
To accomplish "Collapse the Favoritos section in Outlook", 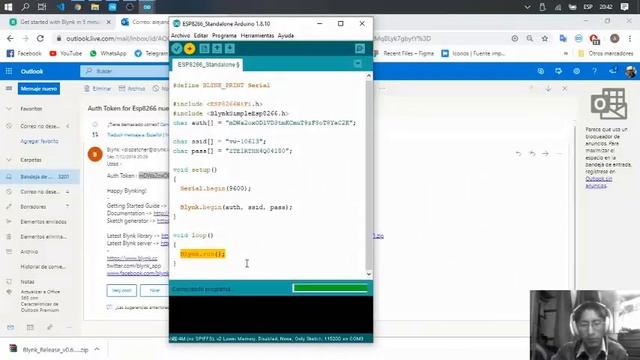I will (9, 109).
